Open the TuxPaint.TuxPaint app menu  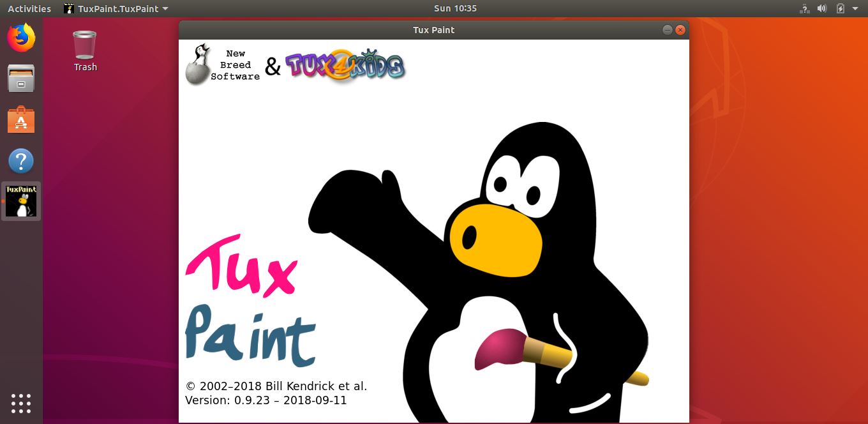(116, 8)
